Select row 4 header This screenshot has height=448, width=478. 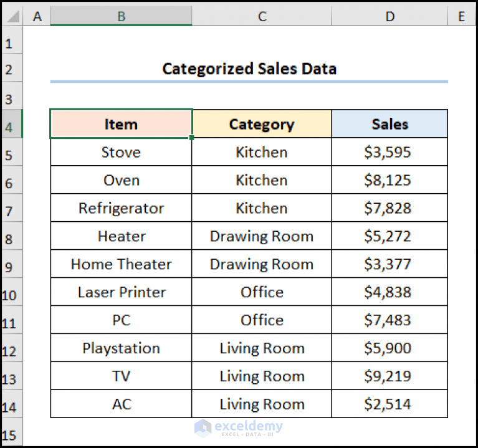pos(12,124)
